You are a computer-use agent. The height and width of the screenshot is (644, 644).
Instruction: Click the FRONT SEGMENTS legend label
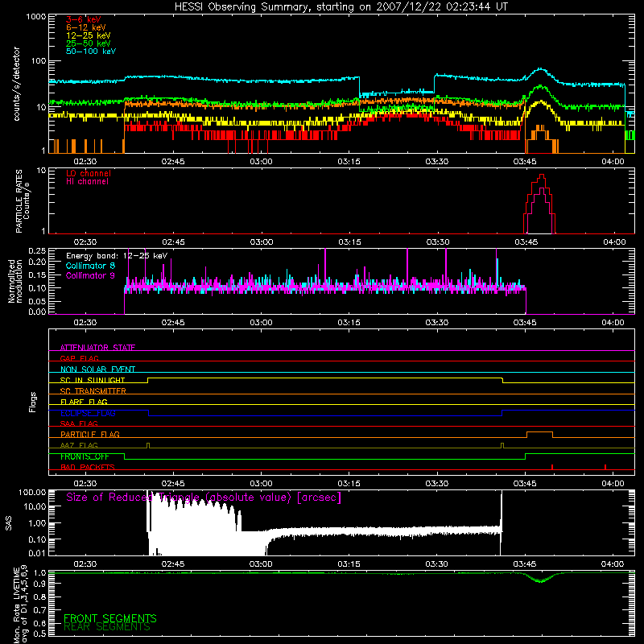(x=110, y=618)
